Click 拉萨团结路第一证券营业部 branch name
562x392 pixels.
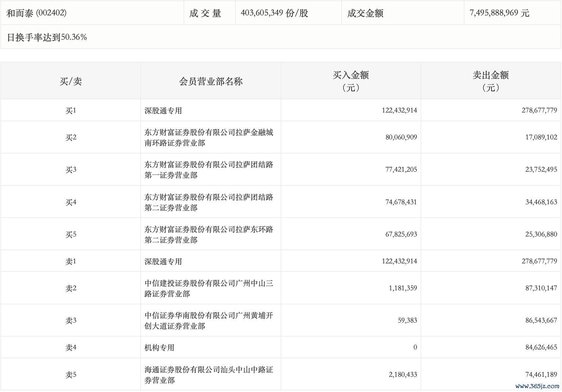point(209,170)
